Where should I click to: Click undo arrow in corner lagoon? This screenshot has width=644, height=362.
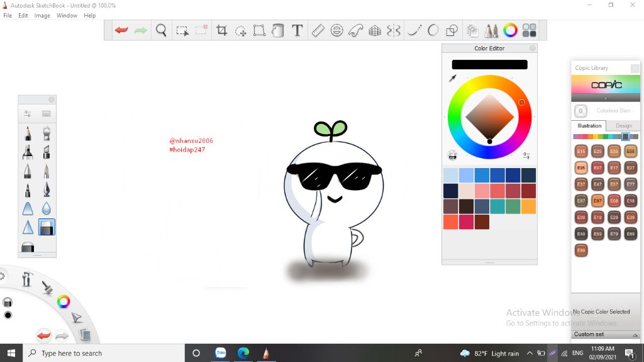[44, 336]
